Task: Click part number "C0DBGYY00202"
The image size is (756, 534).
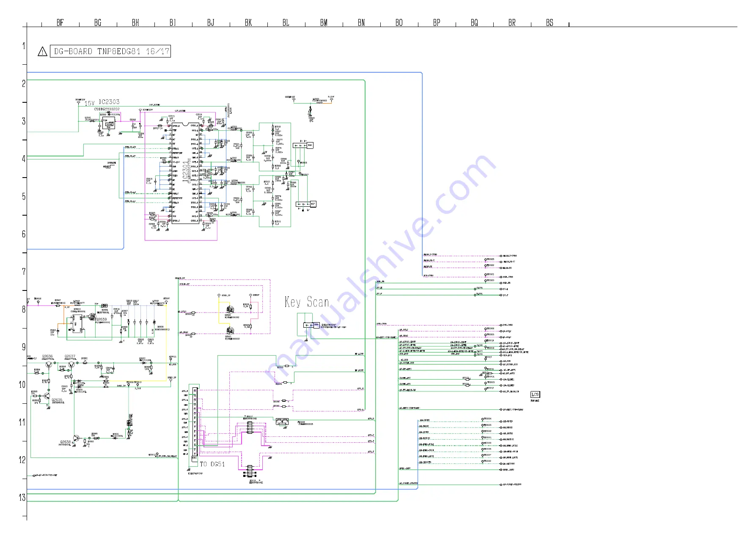Action: [107, 109]
